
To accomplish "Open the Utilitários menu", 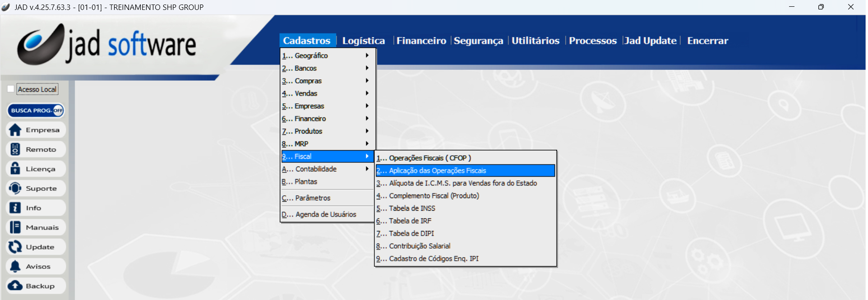I will click(536, 41).
